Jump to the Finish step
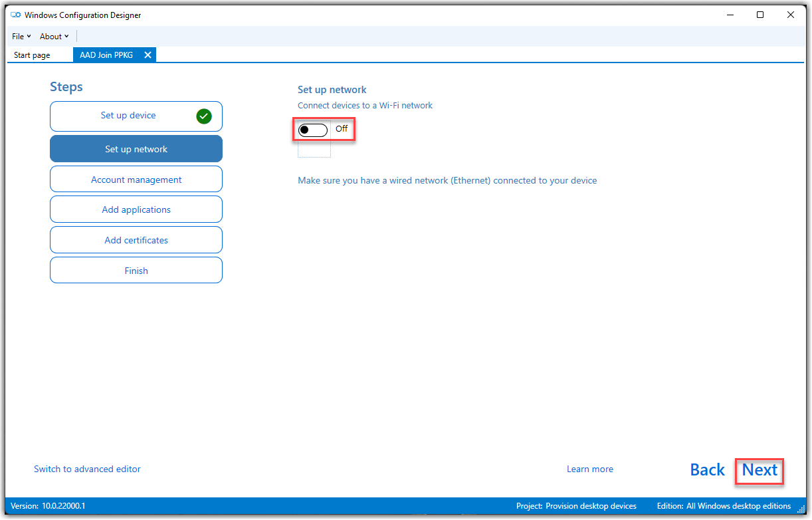Screen dimensions: 812x520 point(136,271)
